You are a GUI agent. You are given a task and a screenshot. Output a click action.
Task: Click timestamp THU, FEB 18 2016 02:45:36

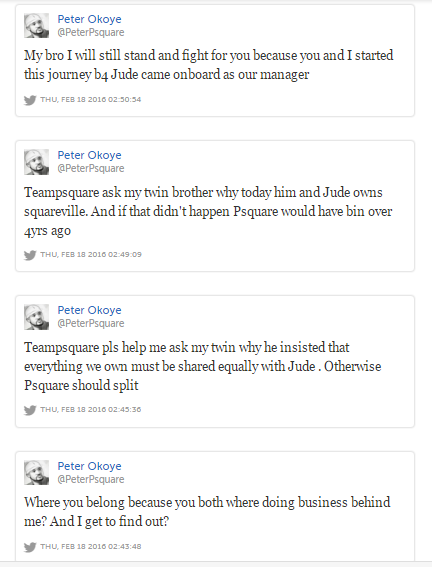click(x=90, y=410)
